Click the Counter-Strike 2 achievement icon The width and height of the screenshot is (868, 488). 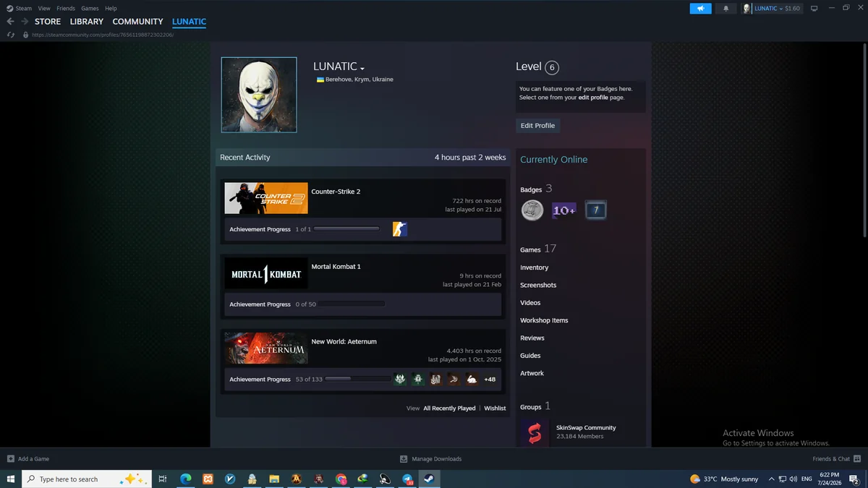[x=399, y=229]
